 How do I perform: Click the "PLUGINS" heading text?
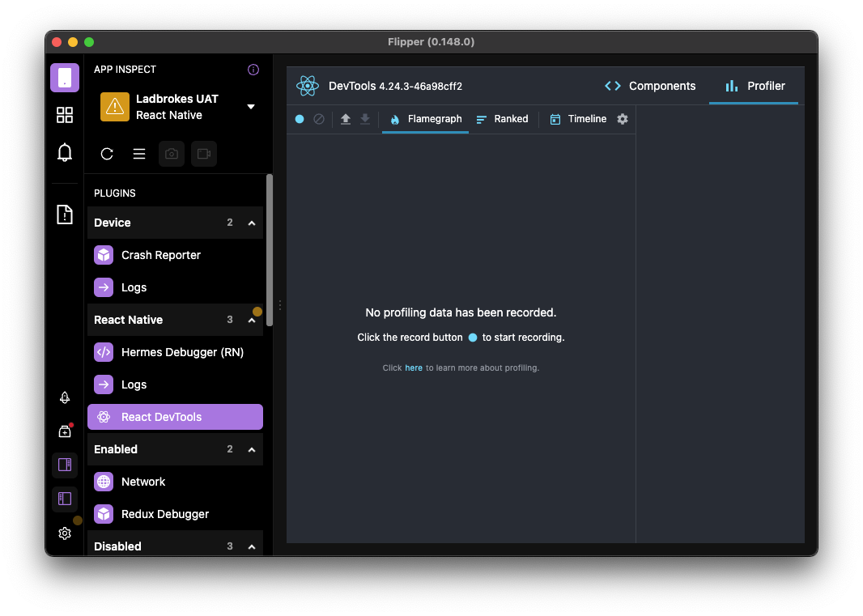[114, 193]
